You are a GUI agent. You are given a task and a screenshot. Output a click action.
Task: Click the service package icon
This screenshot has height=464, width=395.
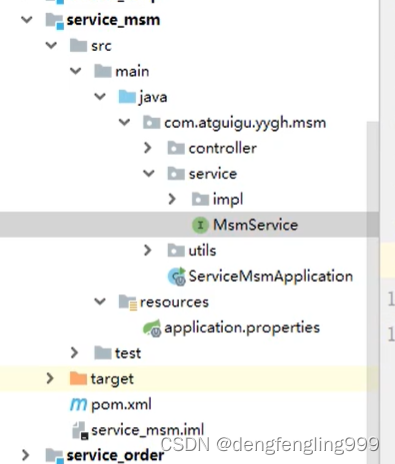pos(176,174)
